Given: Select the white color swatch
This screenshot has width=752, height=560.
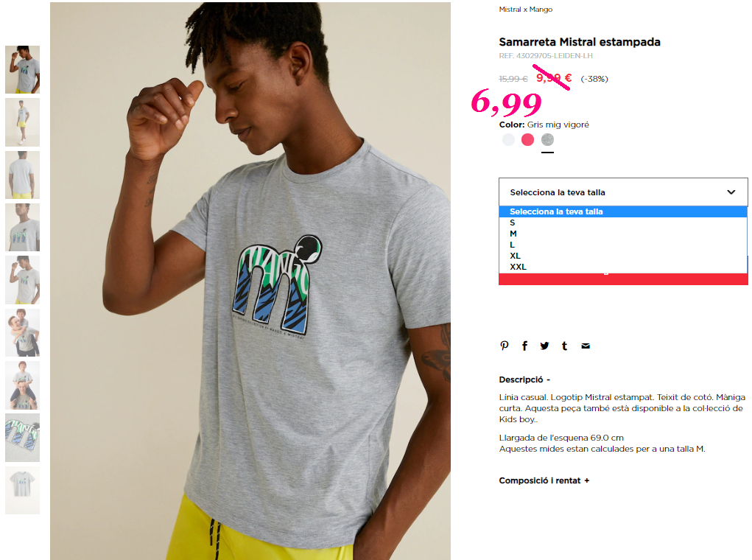Looking at the screenshot, I should click(508, 140).
